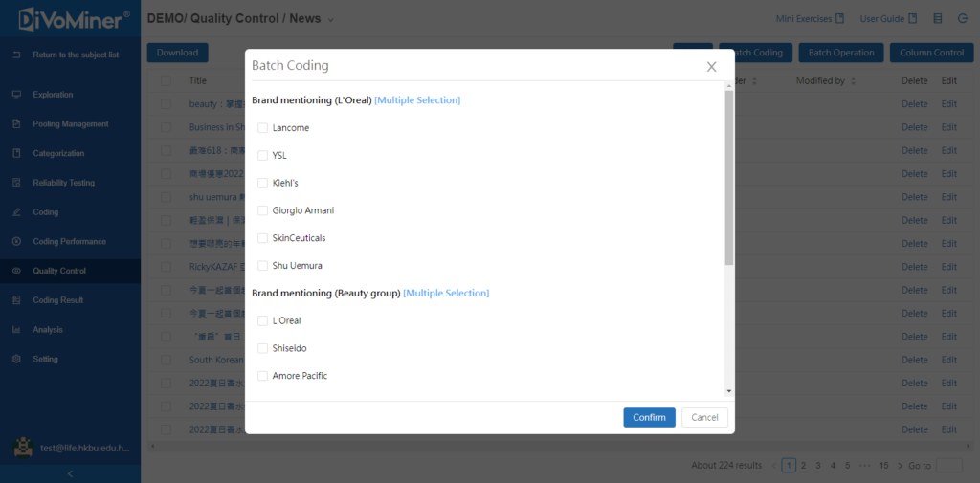This screenshot has width=980, height=483.
Task: Click the Reliability Testing icon
Action: pos(17,183)
